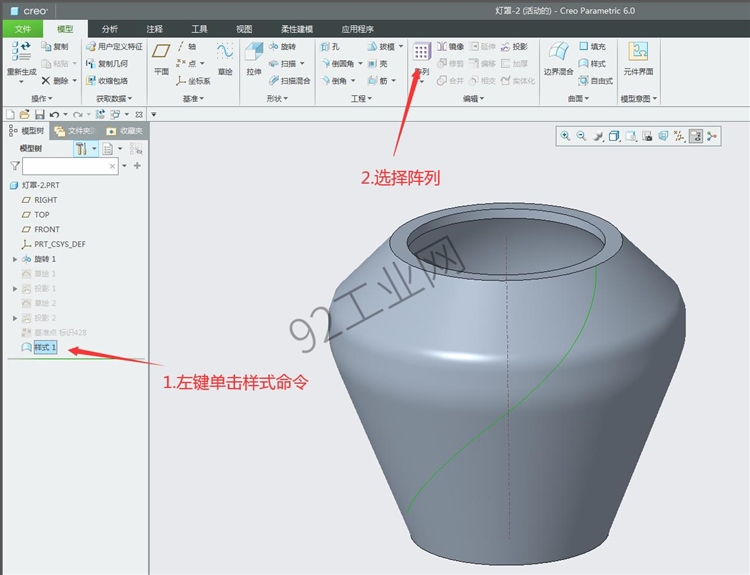This screenshot has width=750, height=575.
Task: Start the 拉伸 (Extrude) tool
Action: click(x=254, y=58)
